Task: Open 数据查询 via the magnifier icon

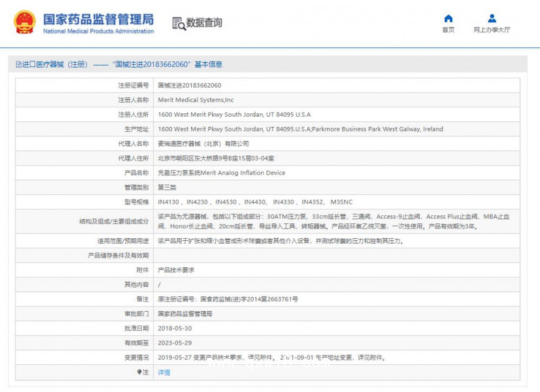Action: 179,22
